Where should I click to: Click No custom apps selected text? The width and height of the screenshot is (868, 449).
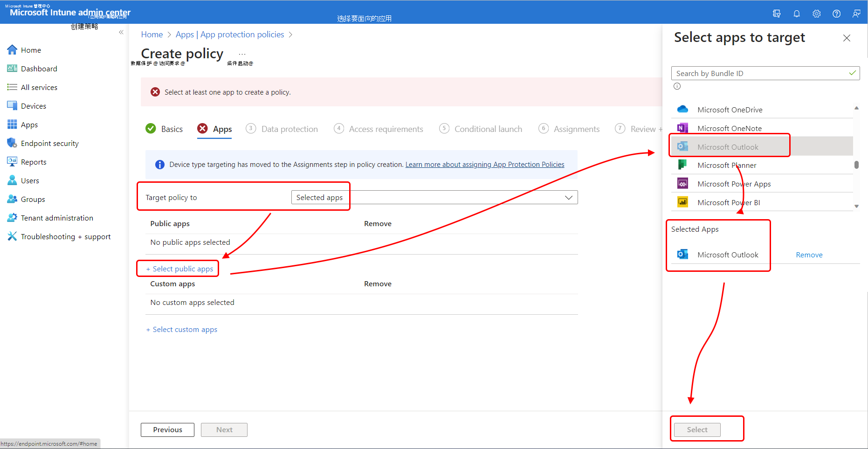click(x=192, y=302)
